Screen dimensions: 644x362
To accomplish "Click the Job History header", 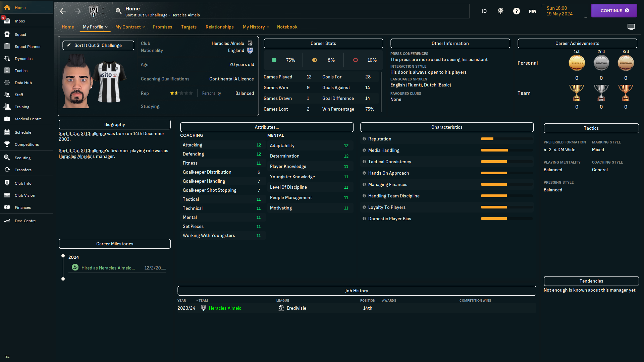I will (x=357, y=291).
